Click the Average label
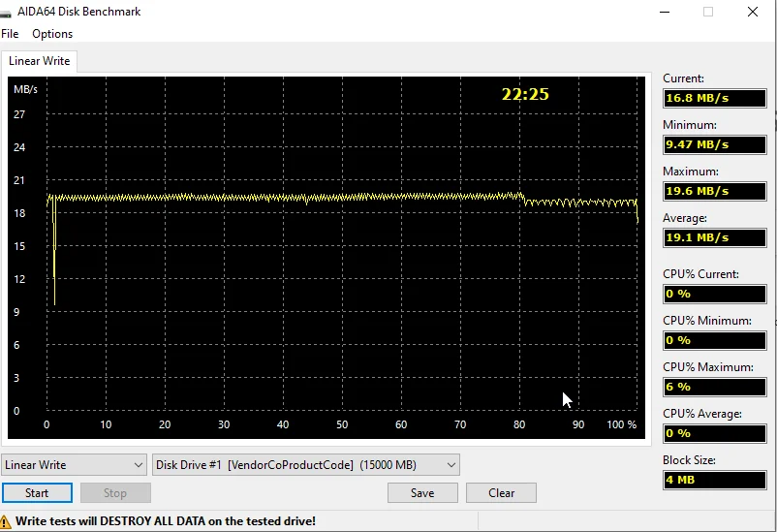777x532 pixels. [685, 218]
